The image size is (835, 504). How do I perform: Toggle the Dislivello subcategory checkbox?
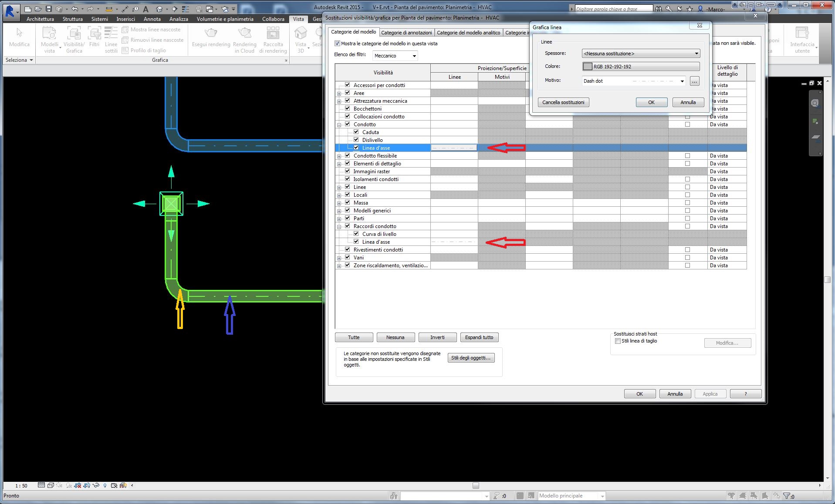356,140
